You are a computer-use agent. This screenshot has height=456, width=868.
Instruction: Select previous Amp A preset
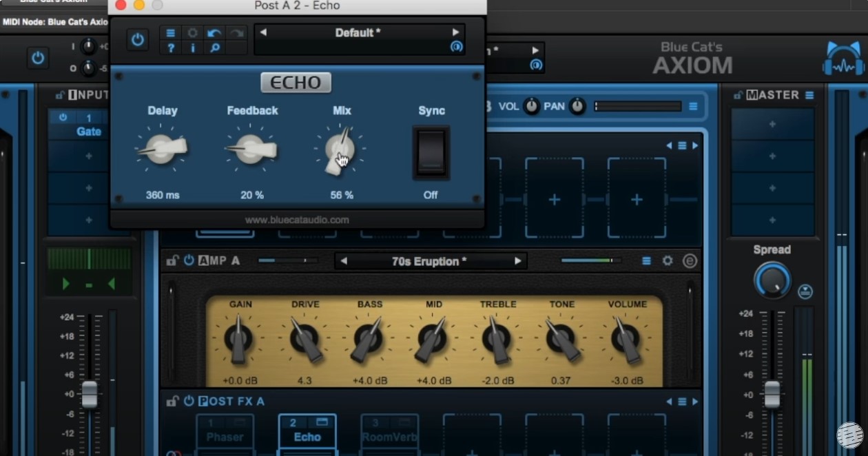coord(344,261)
